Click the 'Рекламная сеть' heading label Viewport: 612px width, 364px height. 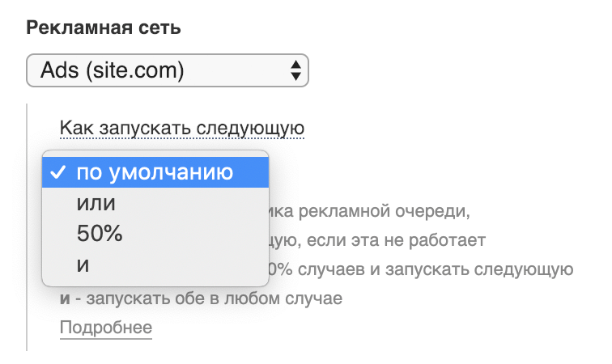tap(104, 28)
